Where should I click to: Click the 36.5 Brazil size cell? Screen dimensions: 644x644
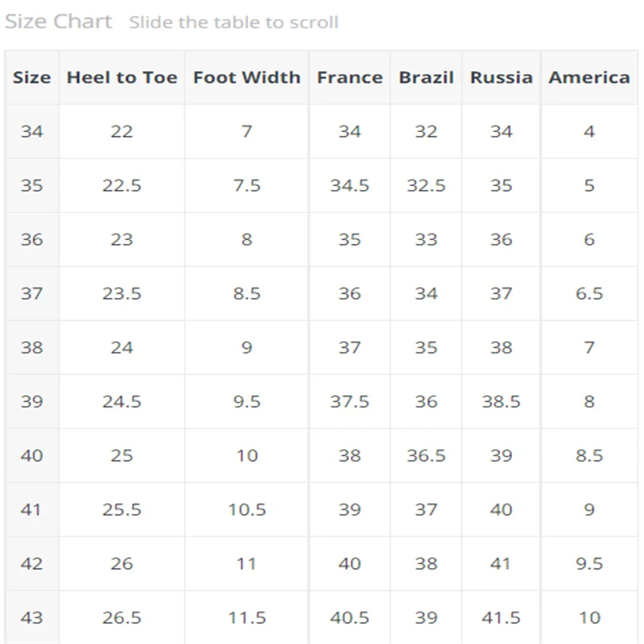coord(426,456)
